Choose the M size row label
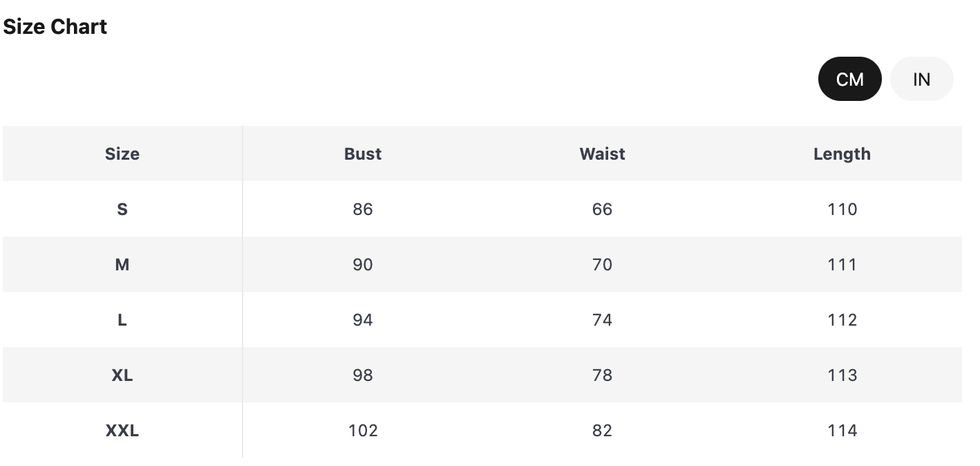Viewport: 980px width, 466px height. [x=122, y=264]
